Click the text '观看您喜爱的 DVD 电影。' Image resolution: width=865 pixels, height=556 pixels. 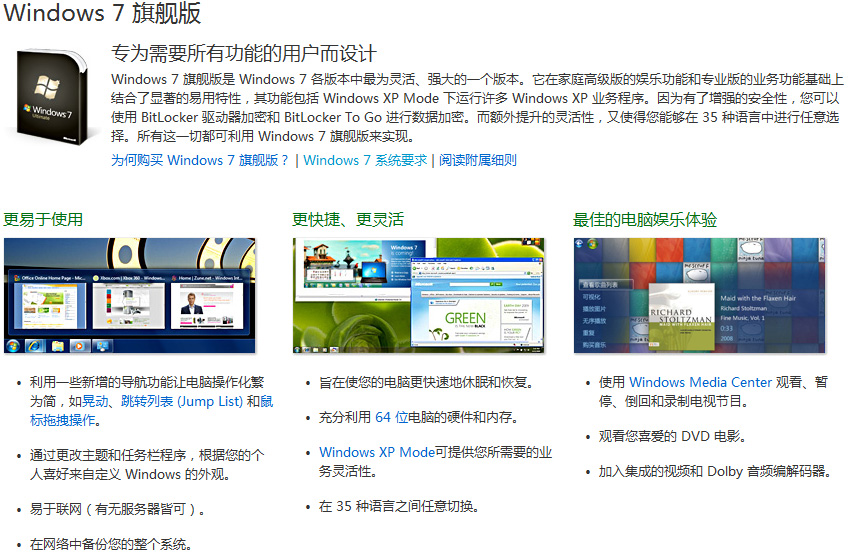pos(672,437)
